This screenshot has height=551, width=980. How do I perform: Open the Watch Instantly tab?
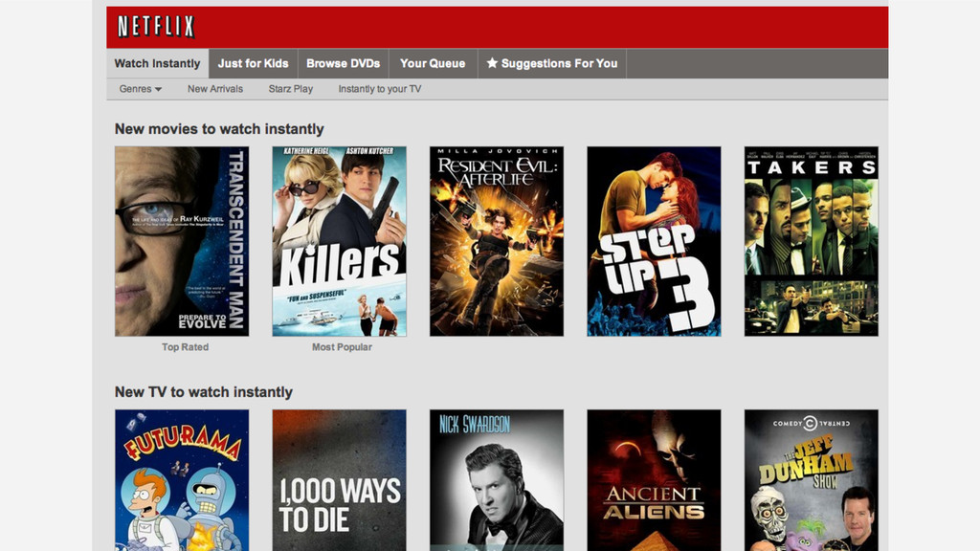click(158, 64)
